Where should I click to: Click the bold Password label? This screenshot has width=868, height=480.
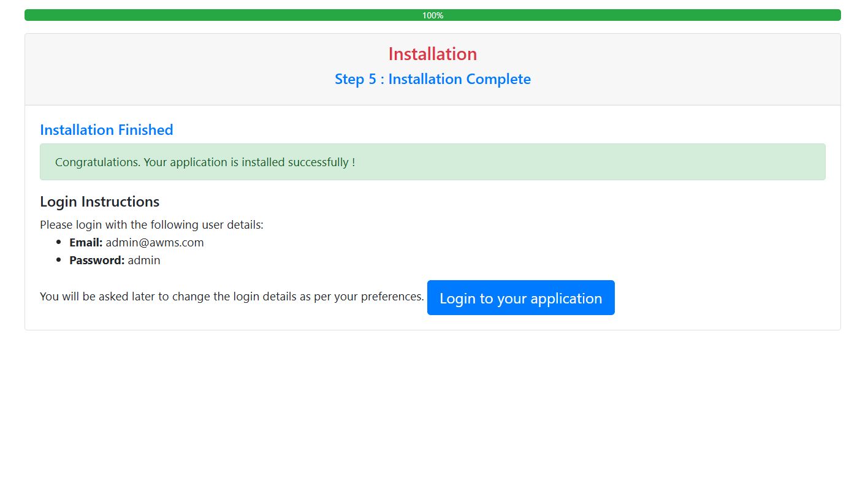tap(97, 261)
